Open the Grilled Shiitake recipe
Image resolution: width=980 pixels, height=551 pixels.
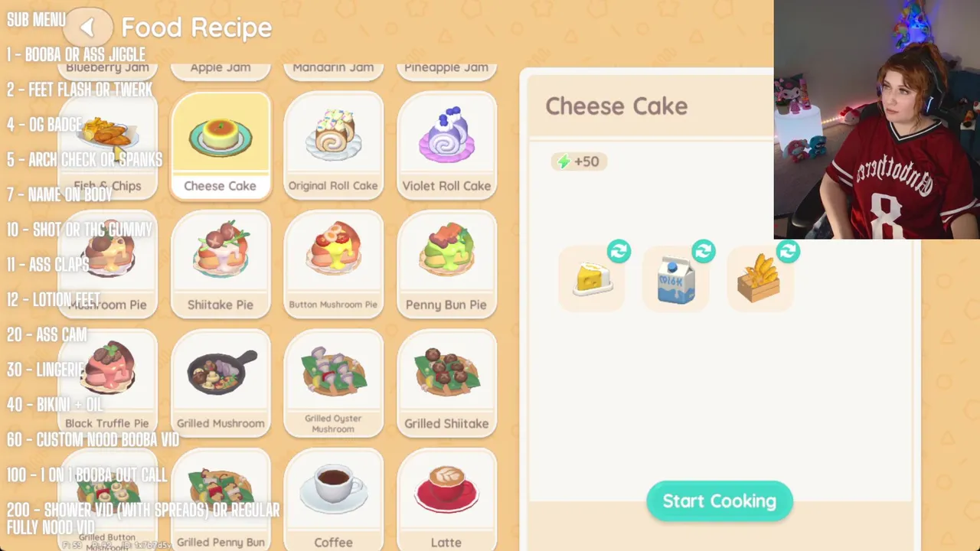[x=446, y=383]
